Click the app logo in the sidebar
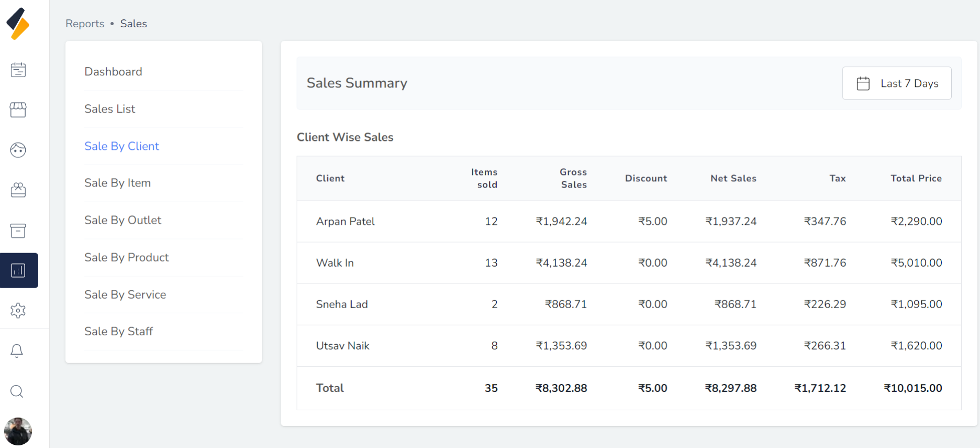 (18, 24)
